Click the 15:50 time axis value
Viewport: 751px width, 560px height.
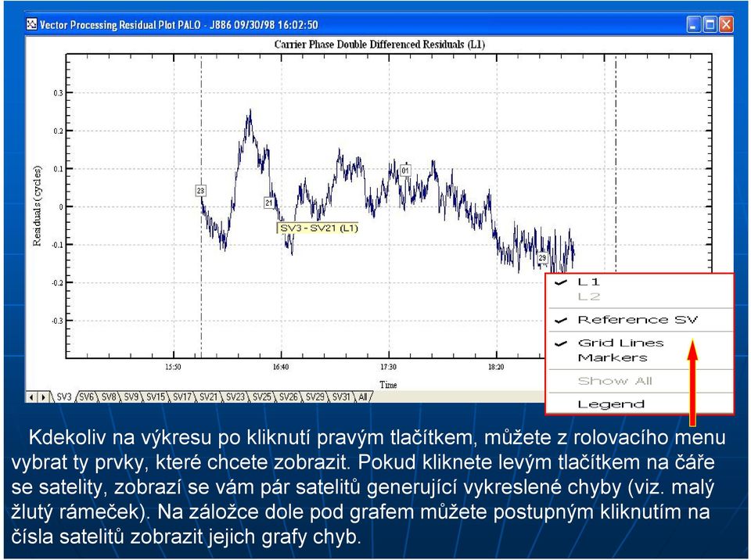pyautogui.click(x=173, y=367)
